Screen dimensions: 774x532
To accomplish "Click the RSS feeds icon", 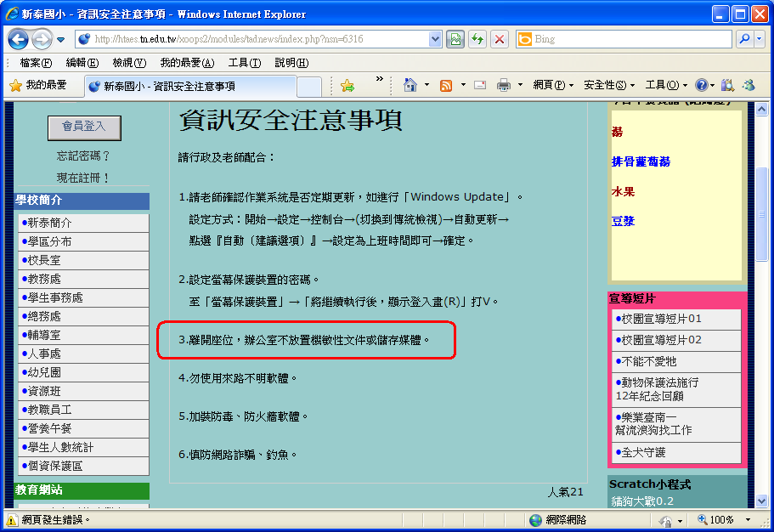I will [445, 85].
